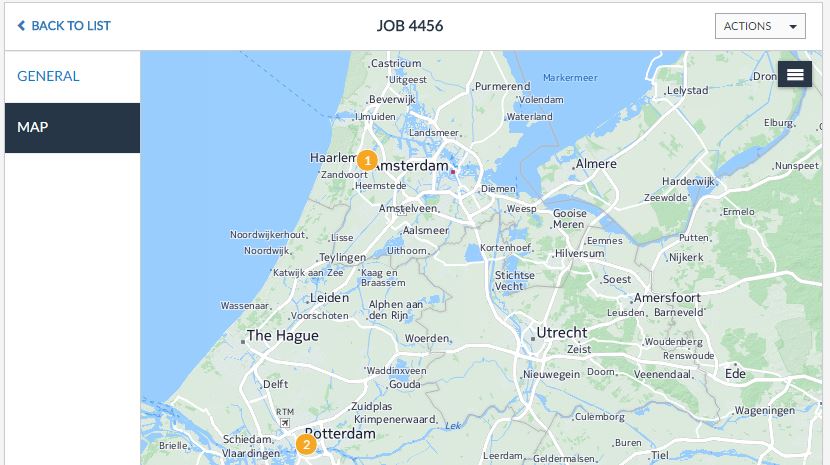Click the Lelystad label on map
The width and height of the screenshot is (830, 465).
pos(687,90)
